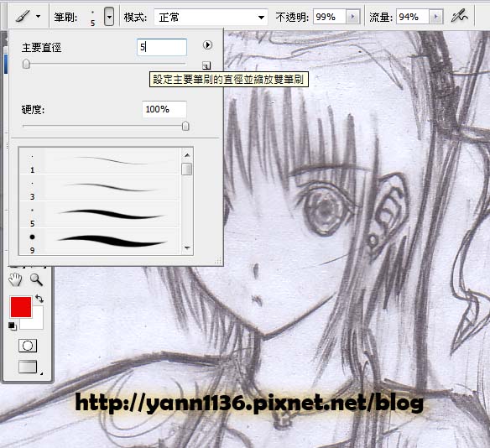This screenshot has height=448, width=490.
Task: Open the blending mode dropdown showing 正常
Action: [211, 17]
